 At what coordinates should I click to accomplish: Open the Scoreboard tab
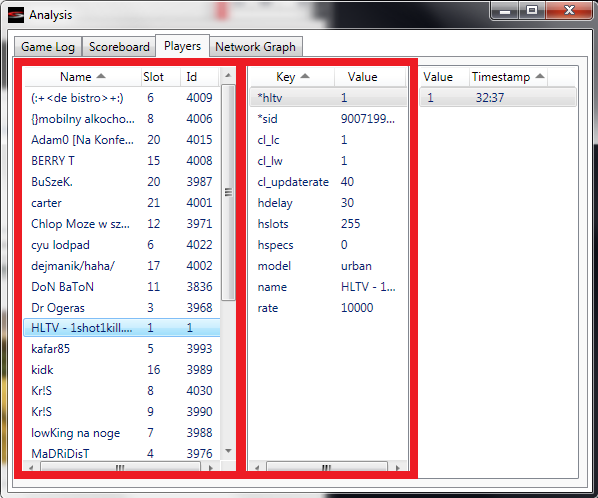tap(119, 47)
